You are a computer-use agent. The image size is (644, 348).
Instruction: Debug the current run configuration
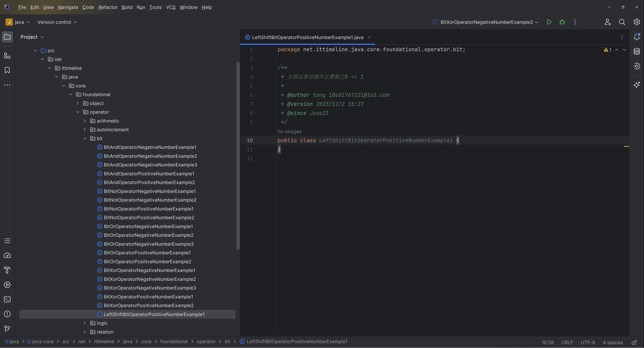(562, 22)
